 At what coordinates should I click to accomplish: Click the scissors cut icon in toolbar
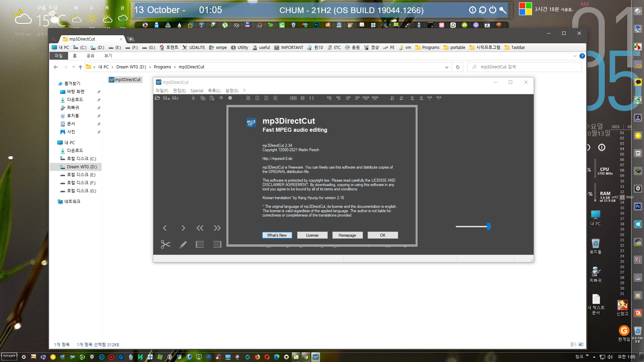[x=193, y=98]
